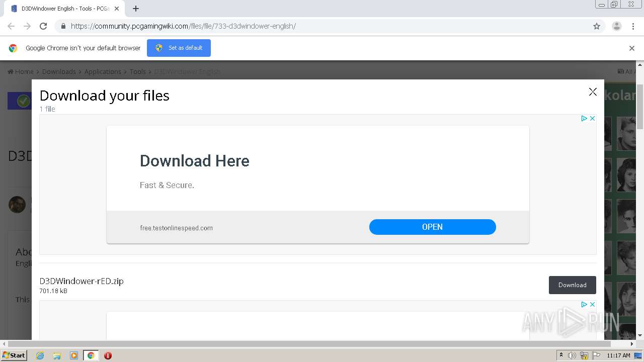The height and width of the screenshot is (362, 644).
Task: Open the Home breadcrumb link
Action: 21,71
